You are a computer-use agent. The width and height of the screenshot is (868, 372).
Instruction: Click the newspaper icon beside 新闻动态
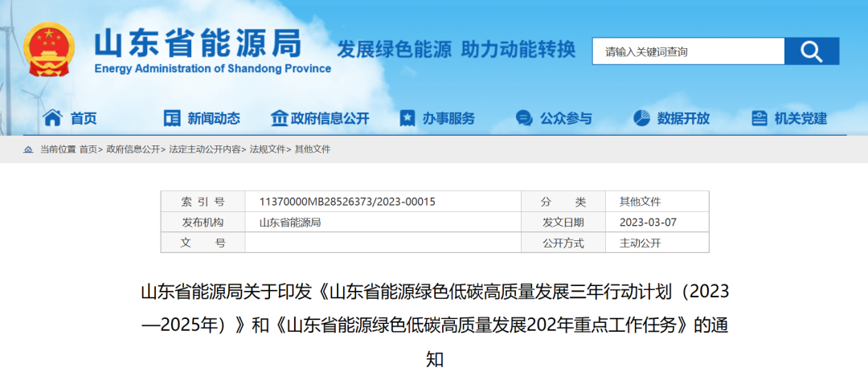point(172,118)
